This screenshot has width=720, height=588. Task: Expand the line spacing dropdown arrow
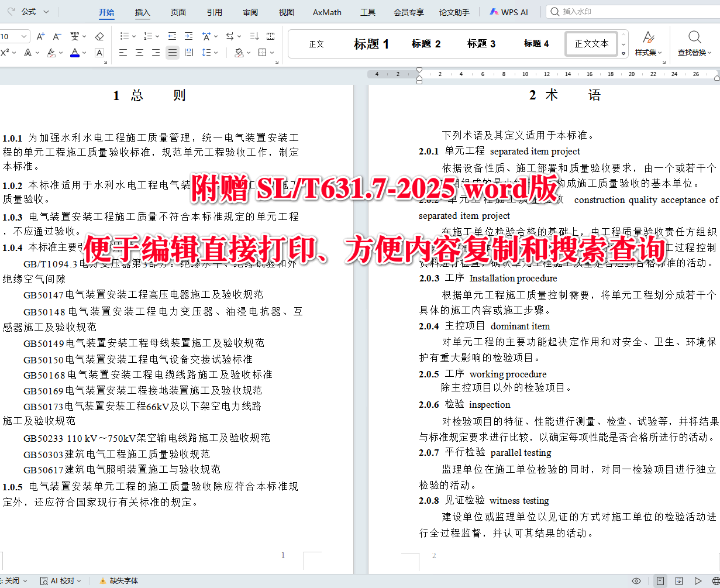pos(216,53)
